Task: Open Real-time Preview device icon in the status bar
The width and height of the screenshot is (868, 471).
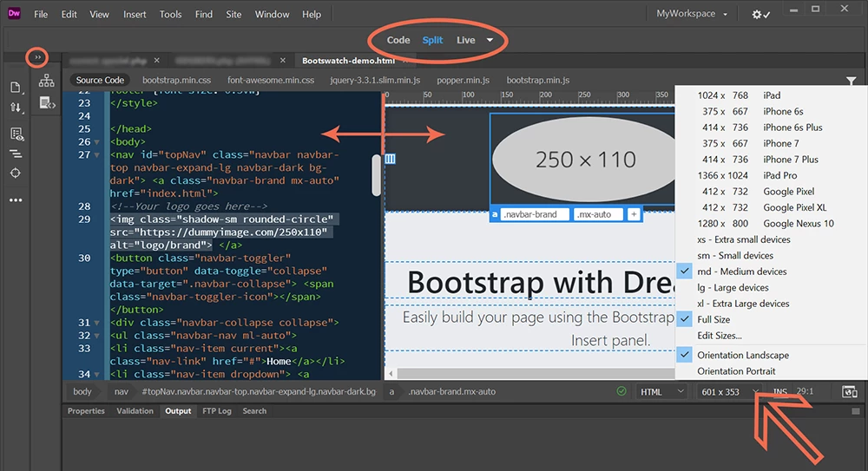Action: [x=849, y=392]
